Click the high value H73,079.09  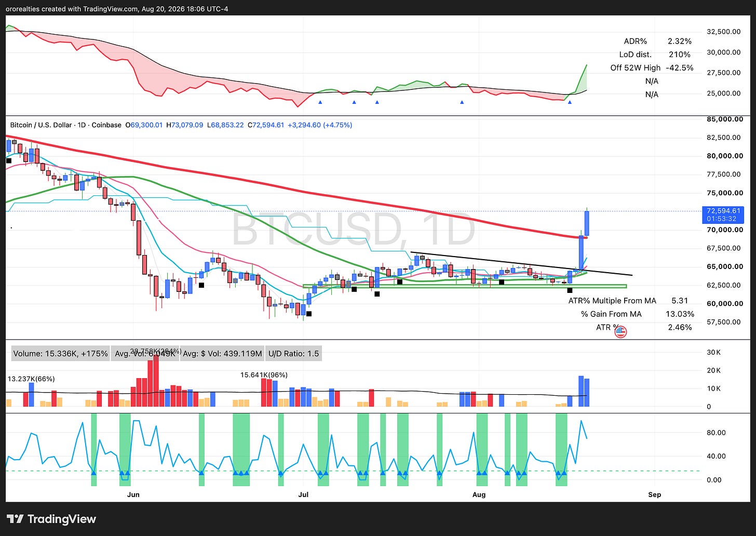(x=184, y=125)
